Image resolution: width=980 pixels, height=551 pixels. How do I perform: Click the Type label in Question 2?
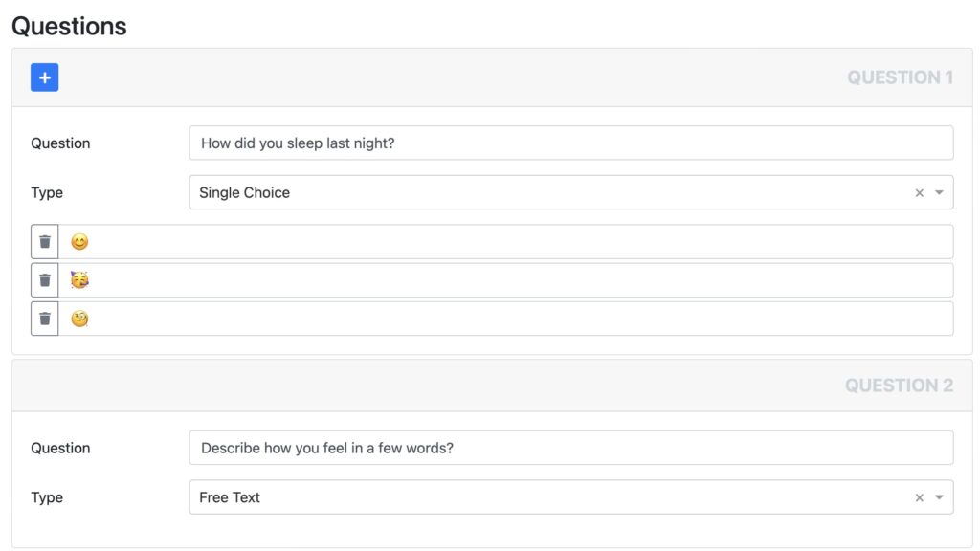[47, 497]
